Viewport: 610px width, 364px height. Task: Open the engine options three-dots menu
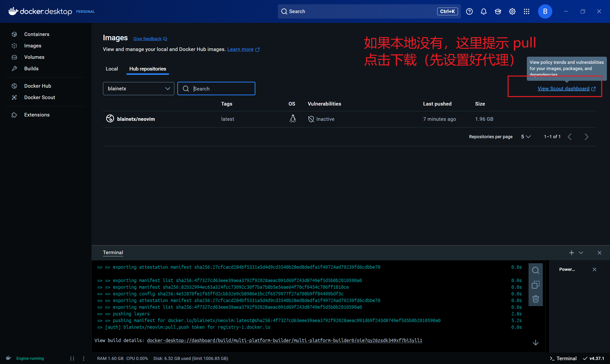pos(84,358)
